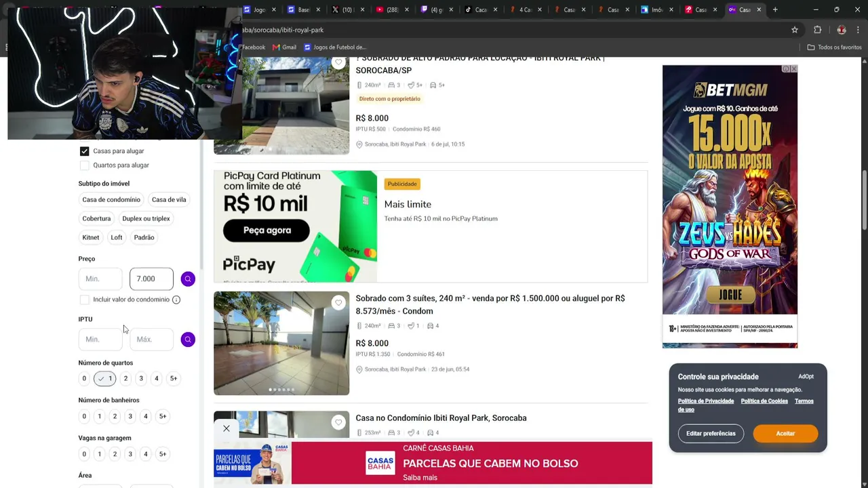The image size is (868, 488).
Task: Open the condominium value info icon
Action: pos(176,300)
